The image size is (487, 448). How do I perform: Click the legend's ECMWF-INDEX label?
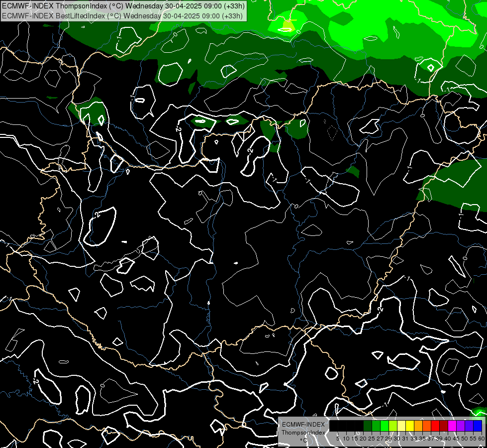point(303,425)
